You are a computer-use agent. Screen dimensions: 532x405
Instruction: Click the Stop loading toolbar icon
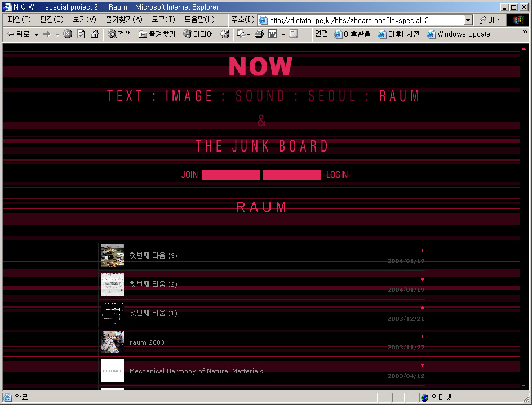point(68,34)
